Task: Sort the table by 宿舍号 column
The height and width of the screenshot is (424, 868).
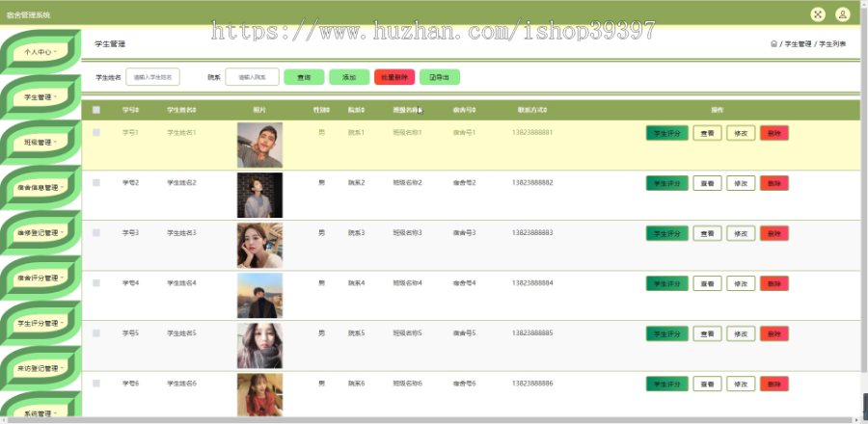Action: [465, 110]
